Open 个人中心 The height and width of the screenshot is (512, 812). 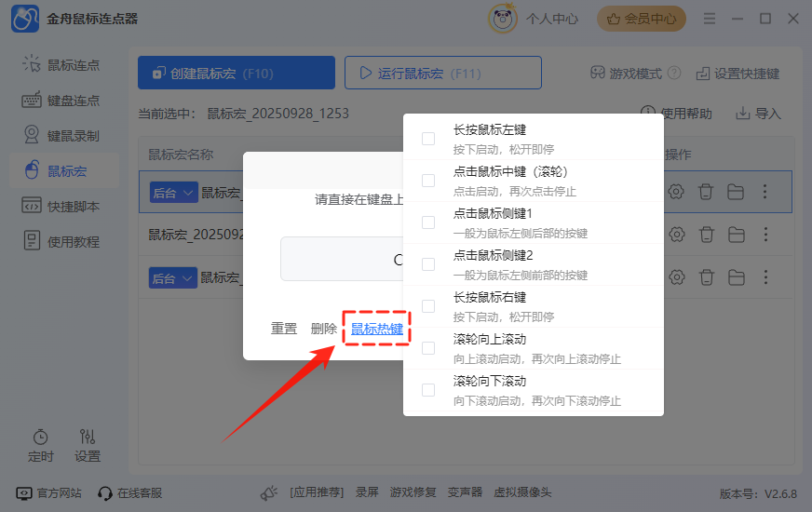552,20
